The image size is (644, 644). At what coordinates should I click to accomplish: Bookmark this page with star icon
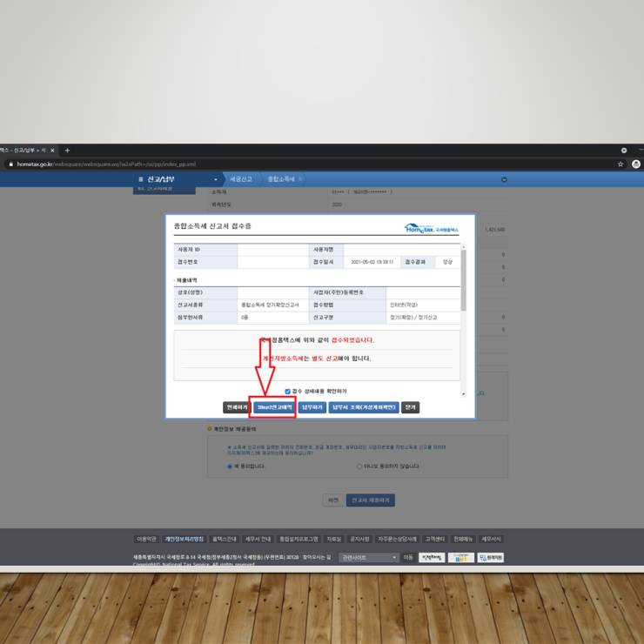pyautogui.click(x=621, y=164)
